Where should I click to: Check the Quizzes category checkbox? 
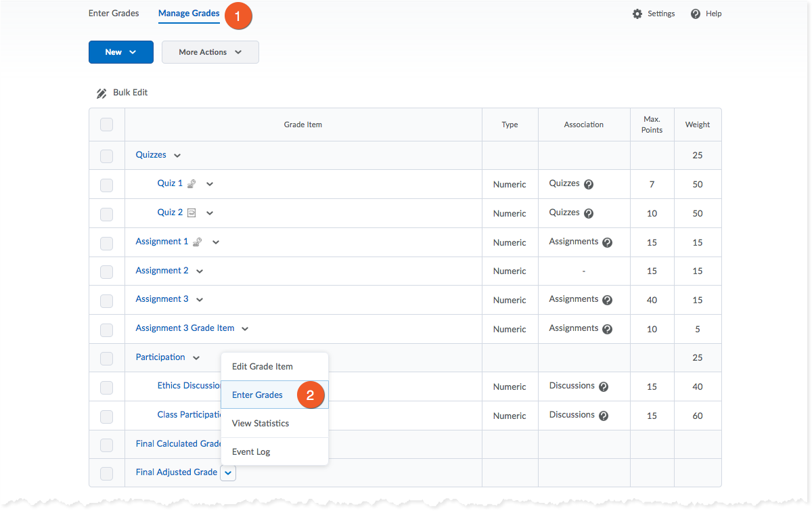click(x=106, y=156)
